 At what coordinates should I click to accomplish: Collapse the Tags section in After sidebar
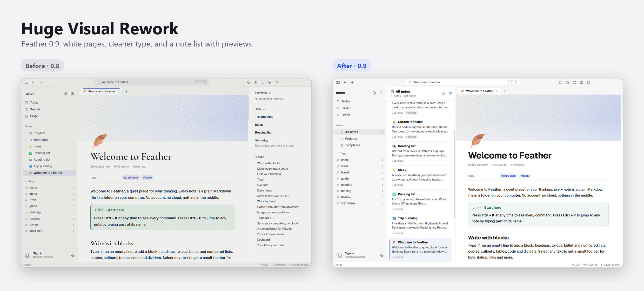coord(338,154)
